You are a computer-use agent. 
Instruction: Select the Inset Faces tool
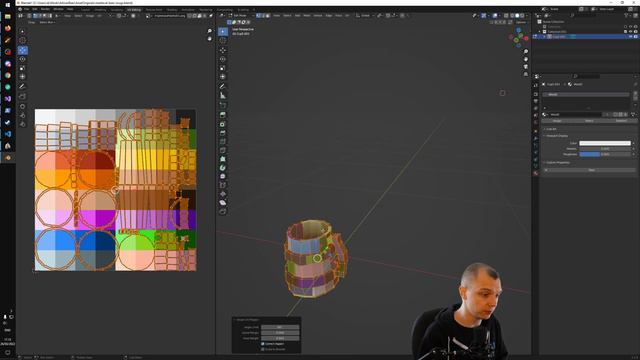223,124
